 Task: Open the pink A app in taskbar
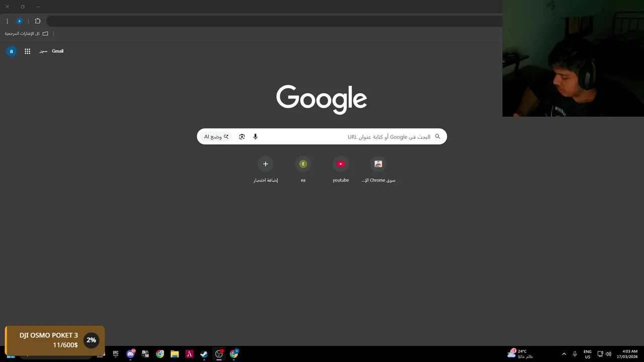(x=189, y=354)
